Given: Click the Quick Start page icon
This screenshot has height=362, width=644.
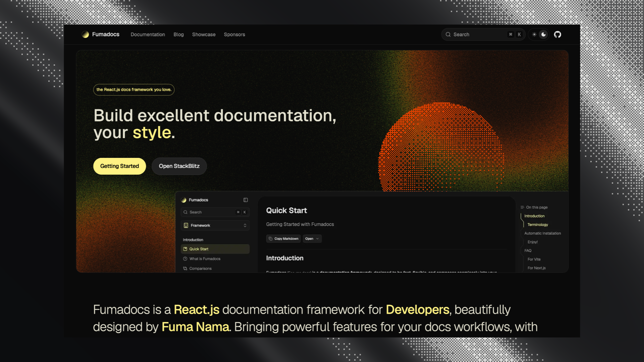Looking at the screenshot, I should click(185, 249).
